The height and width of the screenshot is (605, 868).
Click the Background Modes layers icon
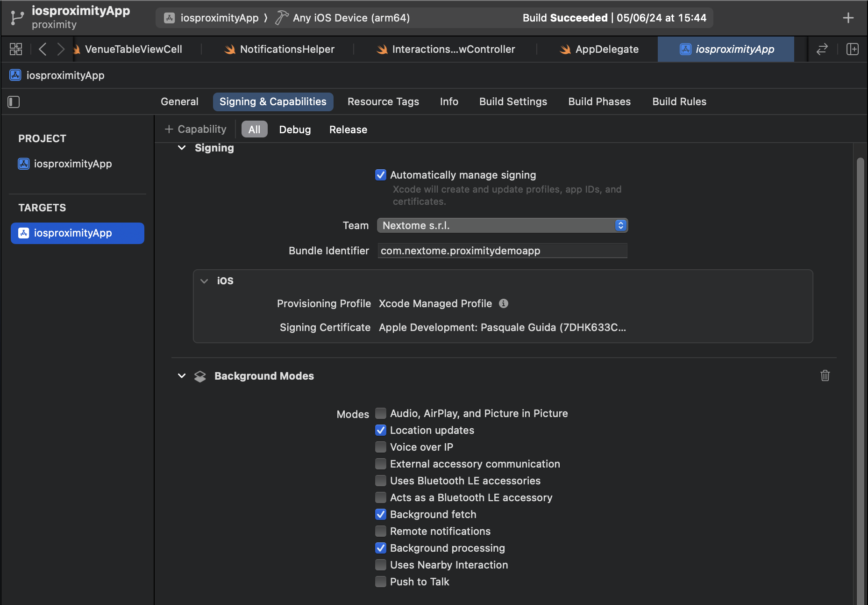tap(200, 376)
